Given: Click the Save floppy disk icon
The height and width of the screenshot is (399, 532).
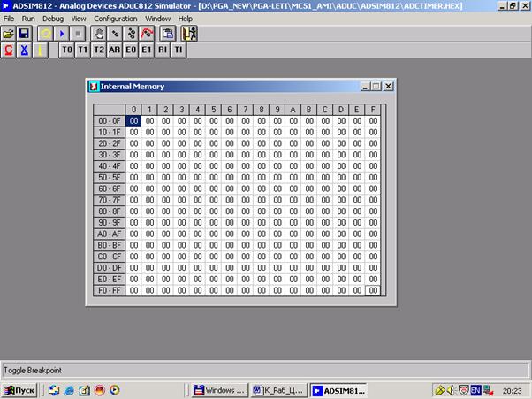Looking at the screenshot, I should pos(25,34).
